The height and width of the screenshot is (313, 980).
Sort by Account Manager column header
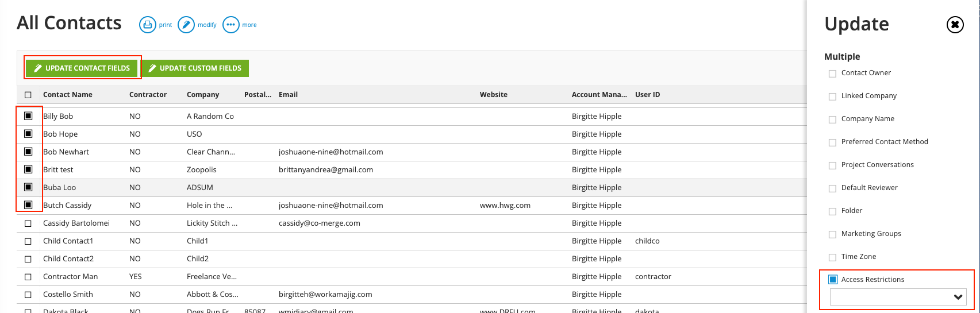tap(599, 95)
